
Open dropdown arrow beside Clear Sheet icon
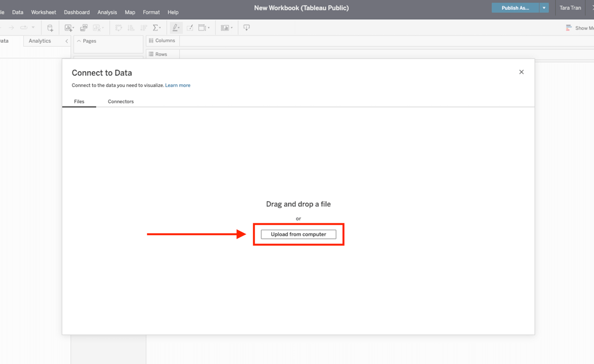click(x=103, y=28)
